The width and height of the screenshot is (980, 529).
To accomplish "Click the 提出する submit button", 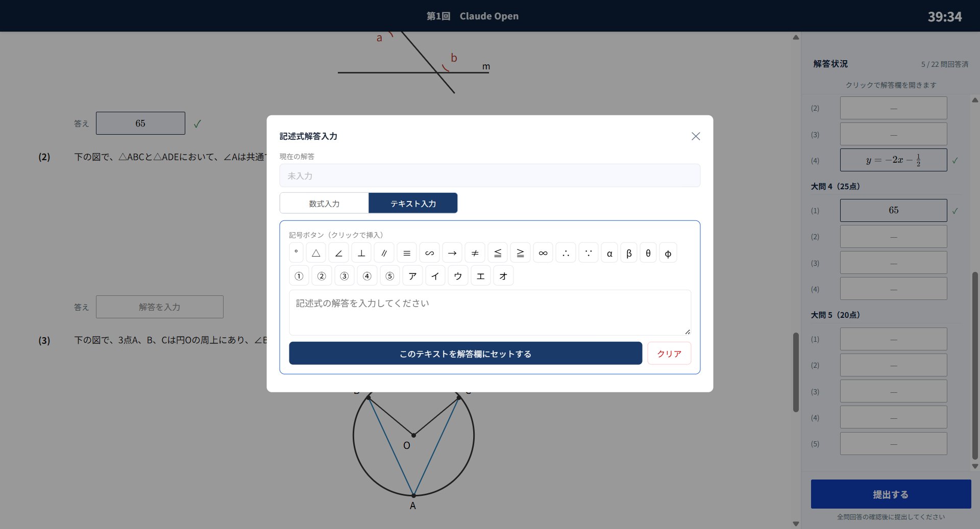I will pos(891,494).
